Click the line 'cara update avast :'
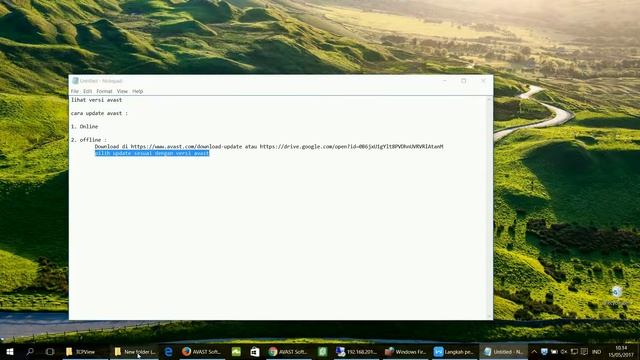The image size is (640, 360). 99,113
